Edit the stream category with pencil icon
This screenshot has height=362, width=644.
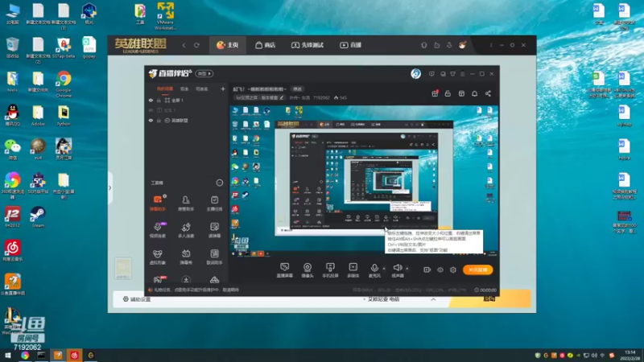(x=281, y=97)
